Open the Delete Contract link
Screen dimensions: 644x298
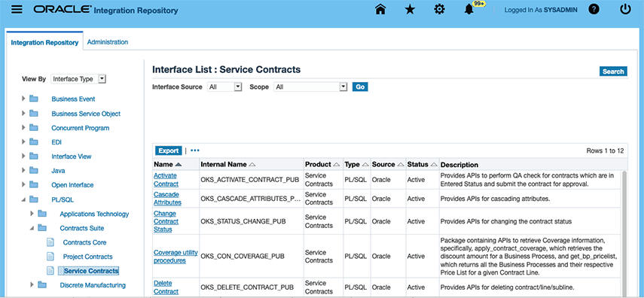click(x=166, y=287)
